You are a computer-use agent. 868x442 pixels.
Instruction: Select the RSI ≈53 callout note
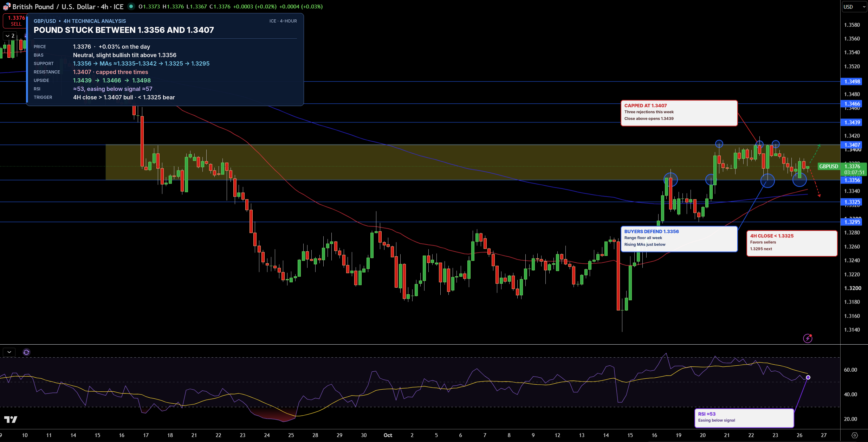pyautogui.click(x=744, y=418)
